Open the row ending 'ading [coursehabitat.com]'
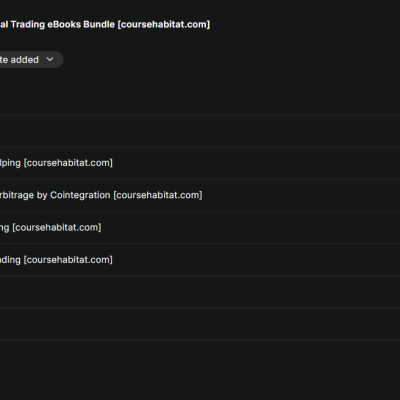 (x=200, y=260)
